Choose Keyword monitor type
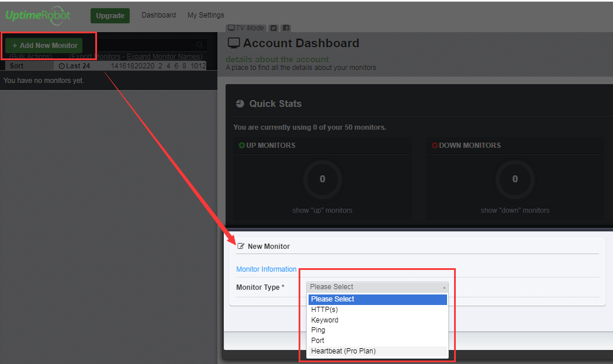Viewport: 613px width, 364px height. 378,320
